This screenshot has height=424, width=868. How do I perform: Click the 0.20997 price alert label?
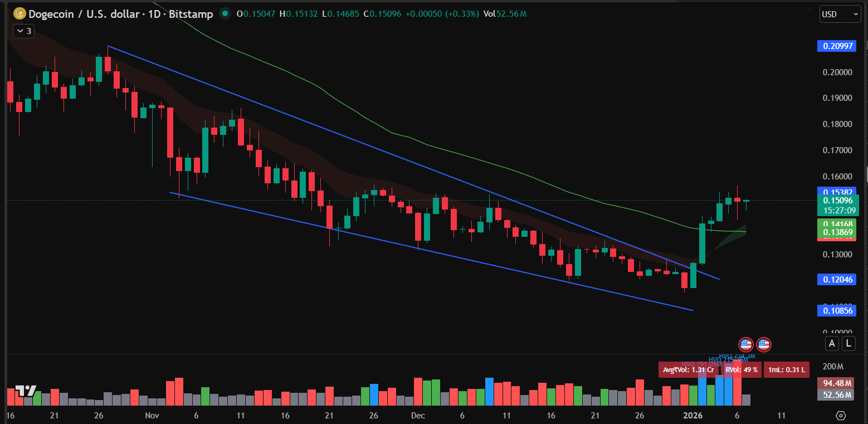click(x=836, y=46)
